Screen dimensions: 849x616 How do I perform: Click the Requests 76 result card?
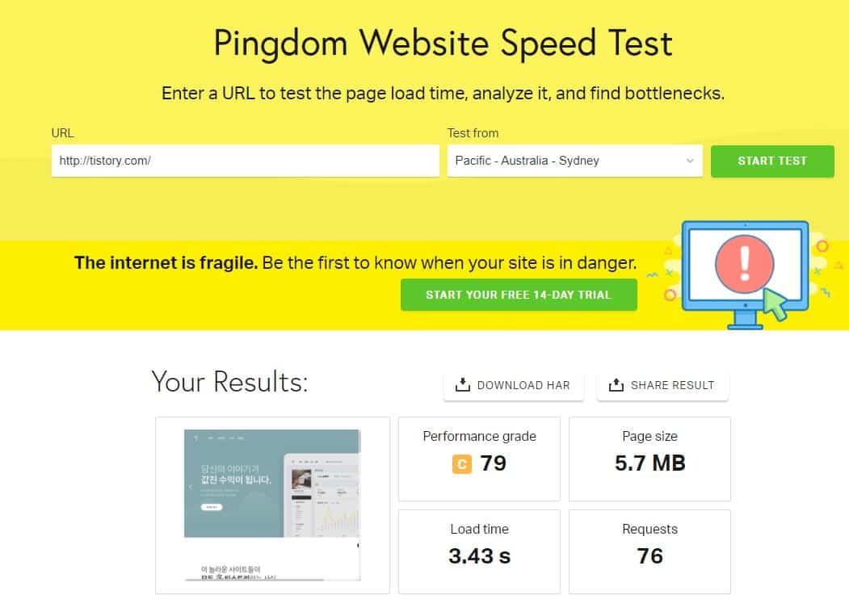point(650,551)
